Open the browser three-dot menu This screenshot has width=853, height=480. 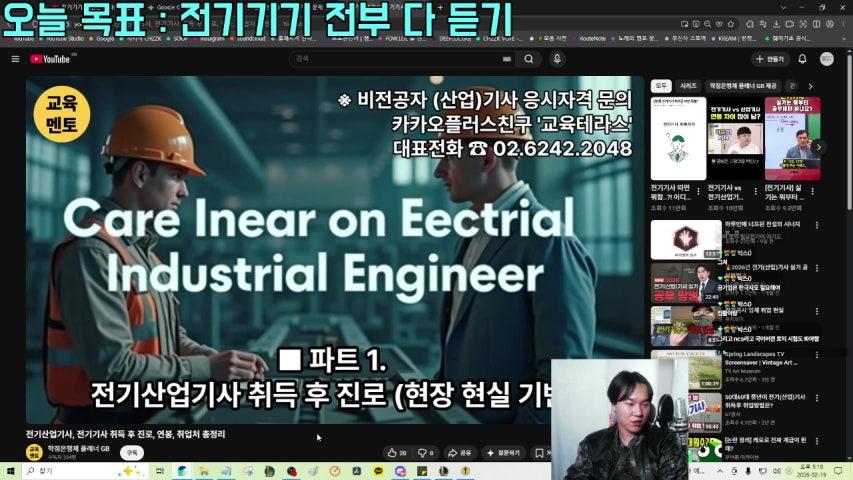click(x=842, y=24)
